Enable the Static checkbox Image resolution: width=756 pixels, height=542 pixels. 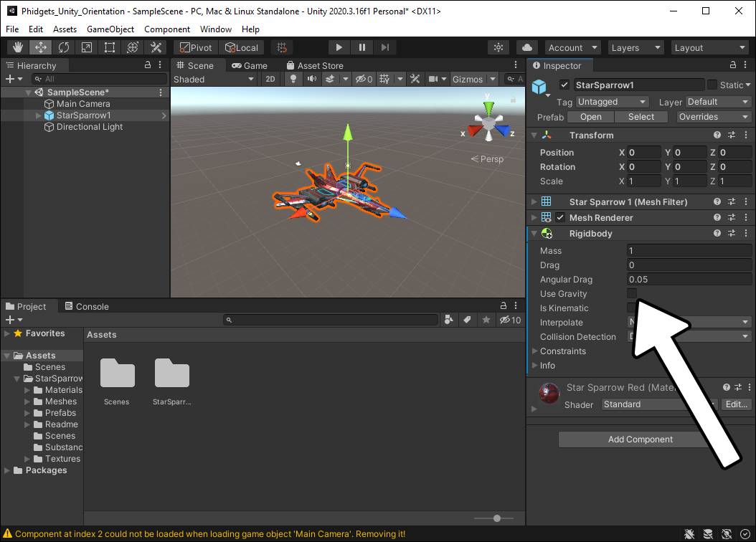point(712,85)
